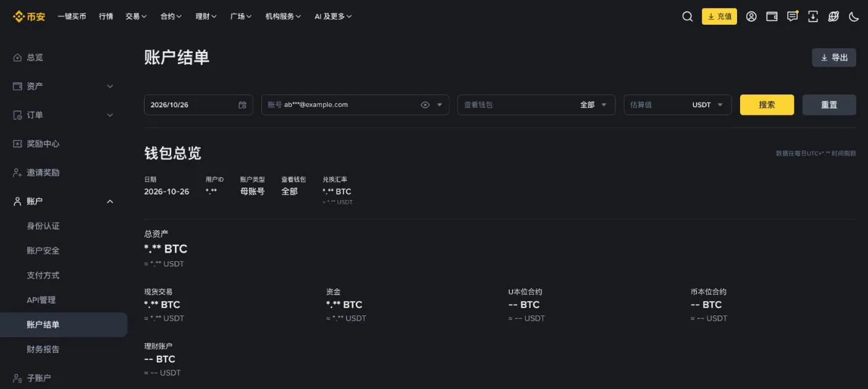Click the 理财账户 balance label
Image resolution: width=868 pixels, height=389 pixels.
pyautogui.click(x=158, y=346)
